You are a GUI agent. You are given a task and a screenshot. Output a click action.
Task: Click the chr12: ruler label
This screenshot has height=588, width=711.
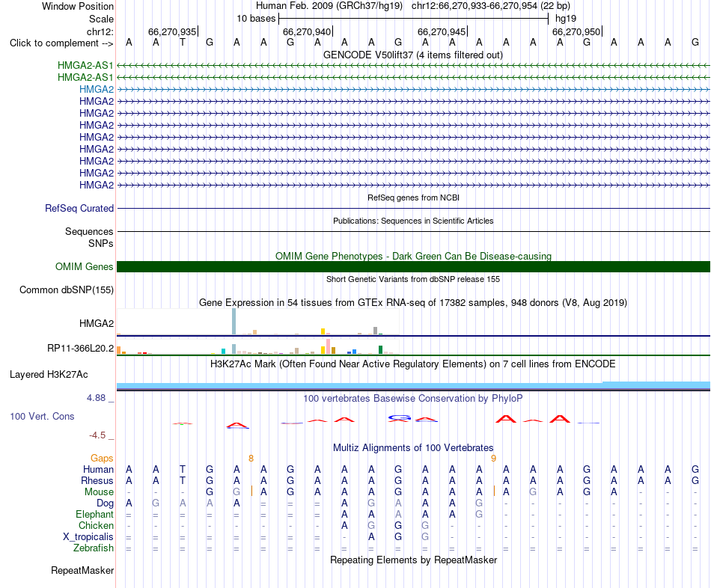(x=100, y=31)
